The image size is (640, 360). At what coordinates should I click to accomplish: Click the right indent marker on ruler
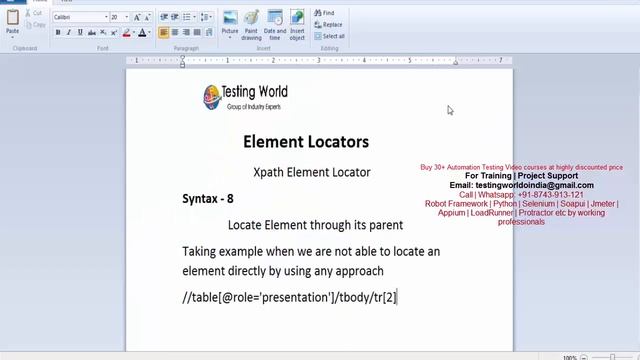click(x=456, y=63)
